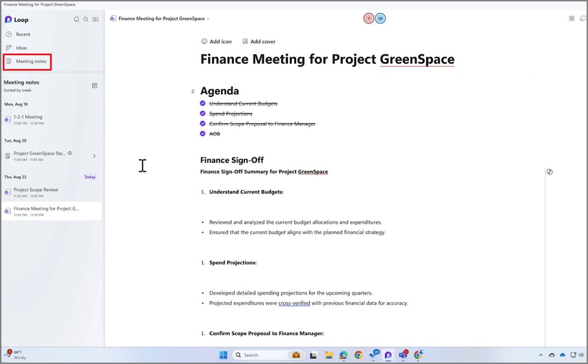The height and width of the screenshot is (364, 588).
Task: Uncheck Confirm Scope Proposal to Finance Manager task
Action: point(202,124)
